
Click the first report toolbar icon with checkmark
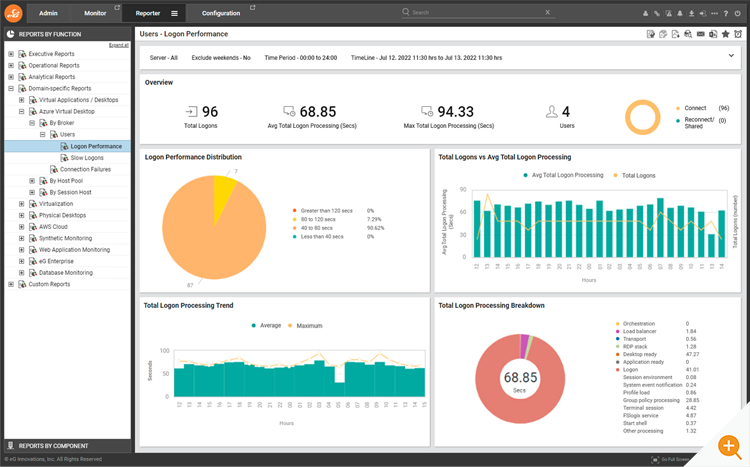click(651, 34)
